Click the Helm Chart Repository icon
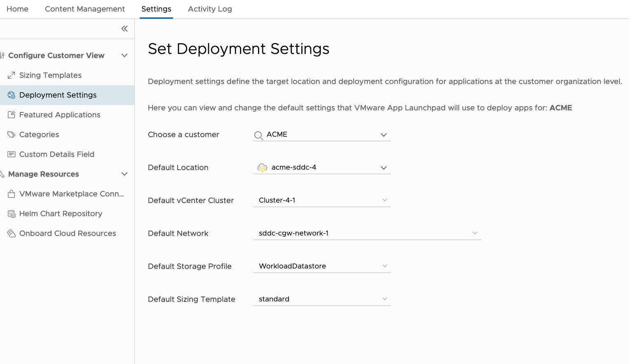Viewport: 629px width, 364px height. [12, 214]
